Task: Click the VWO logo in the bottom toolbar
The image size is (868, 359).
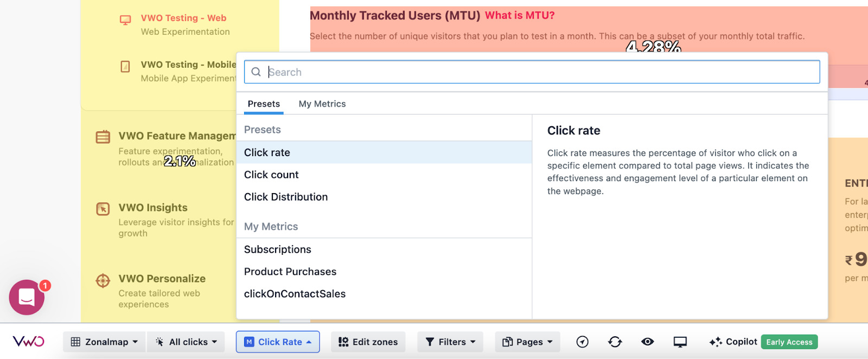Action: 29,342
